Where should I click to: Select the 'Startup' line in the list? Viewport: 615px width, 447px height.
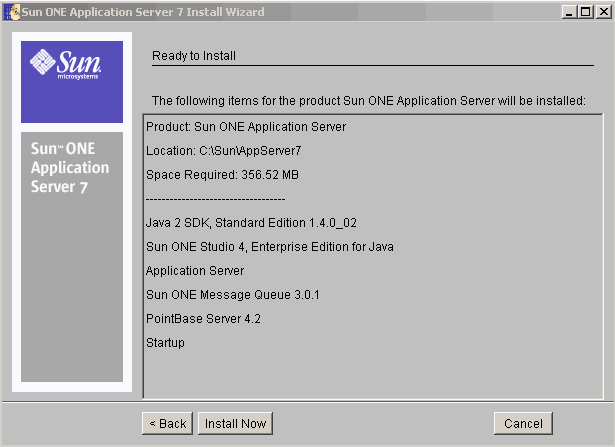click(x=165, y=343)
